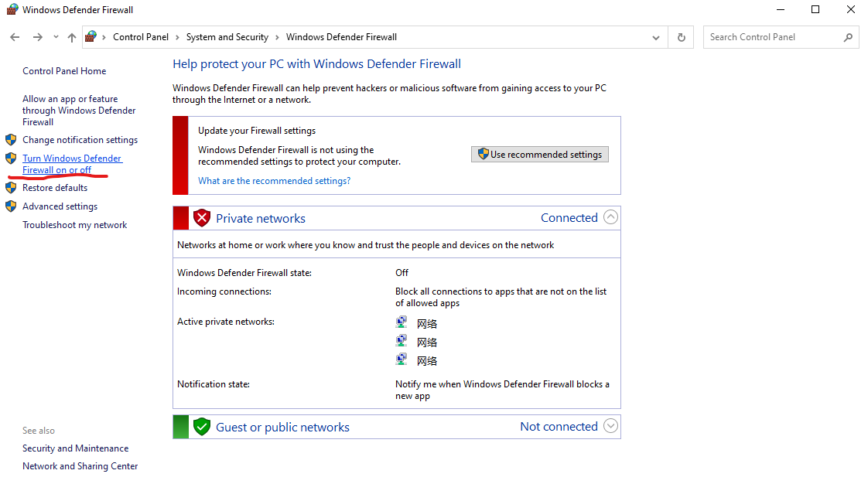
Task: Collapse the Private networks section chevron
Action: click(x=610, y=216)
